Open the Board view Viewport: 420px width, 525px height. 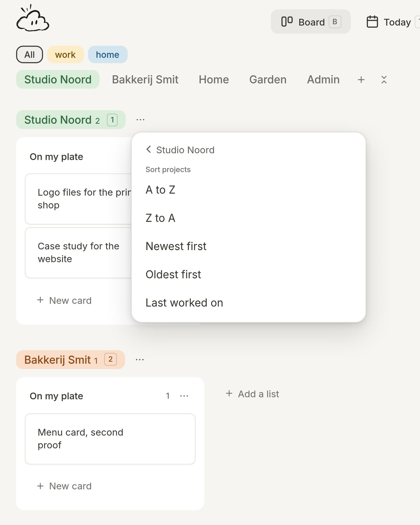coord(311,22)
